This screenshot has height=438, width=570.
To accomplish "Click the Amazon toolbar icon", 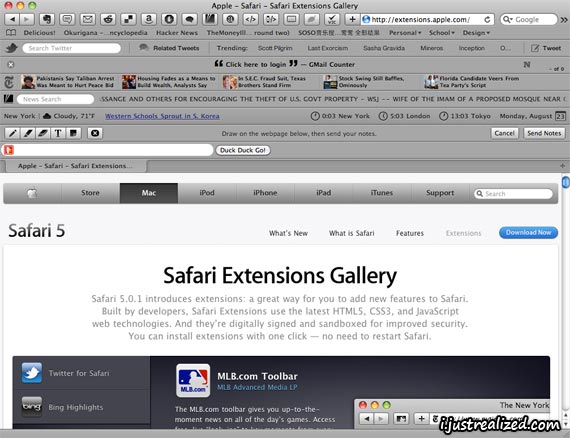I will (x=149, y=19).
